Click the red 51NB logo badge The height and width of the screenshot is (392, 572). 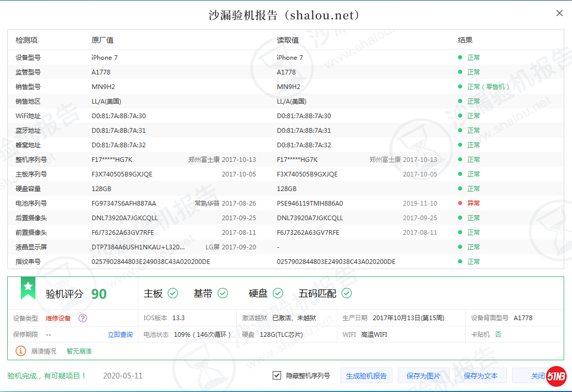[556, 376]
